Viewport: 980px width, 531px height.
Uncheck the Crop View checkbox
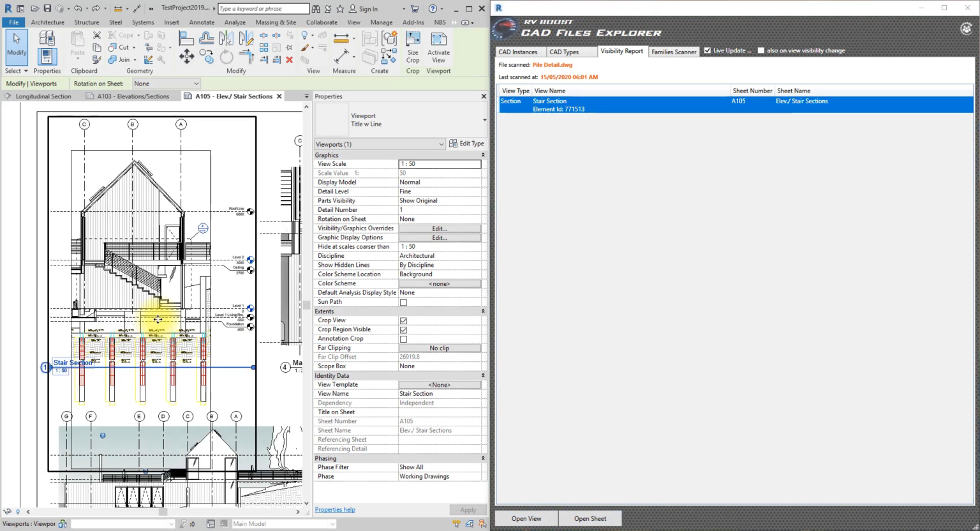403,321
